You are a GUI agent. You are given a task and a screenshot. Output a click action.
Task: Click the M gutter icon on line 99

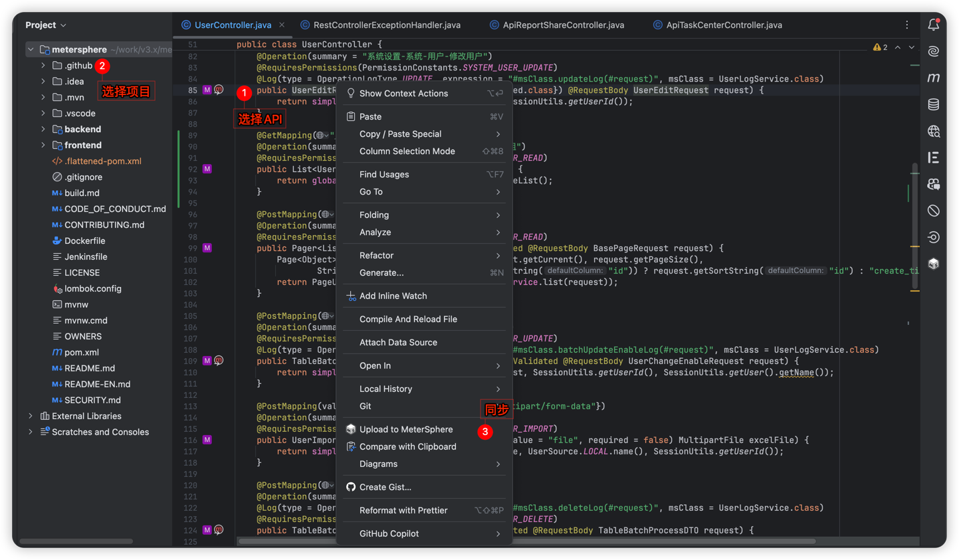point(207,248)
